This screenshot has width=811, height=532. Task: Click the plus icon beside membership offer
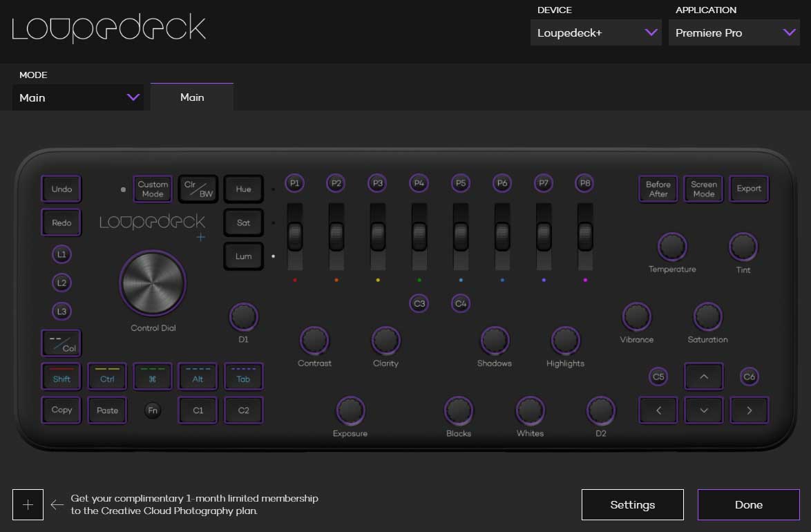(x=28, y=504)
